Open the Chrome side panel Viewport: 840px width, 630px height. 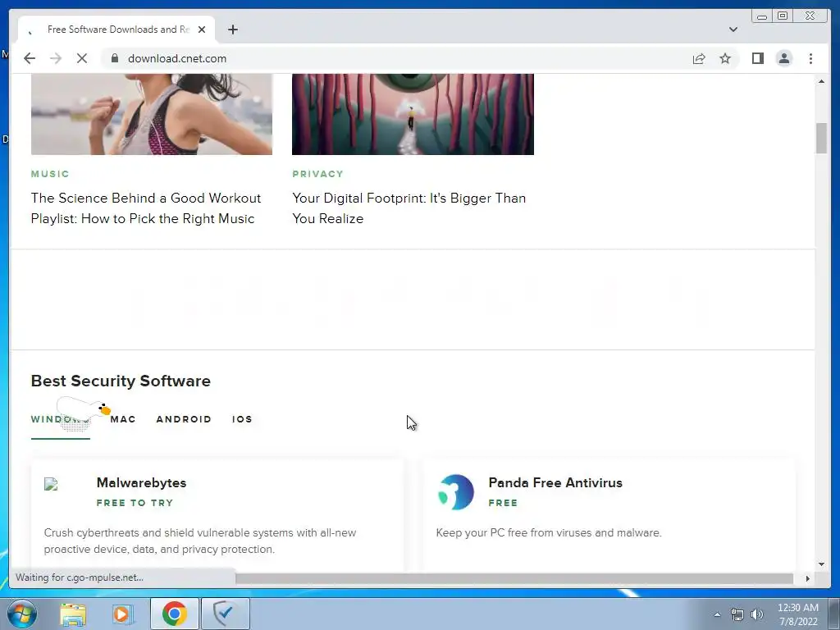pos(757,58)
